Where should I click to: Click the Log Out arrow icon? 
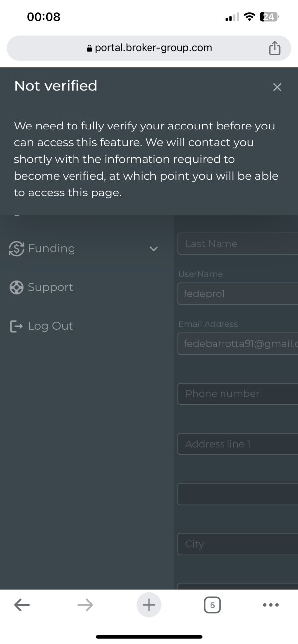click(16, 326)
